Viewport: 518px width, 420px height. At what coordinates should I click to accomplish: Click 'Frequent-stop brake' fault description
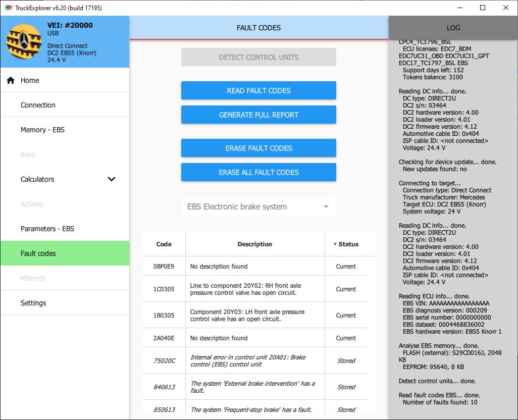tap(251, 409)
